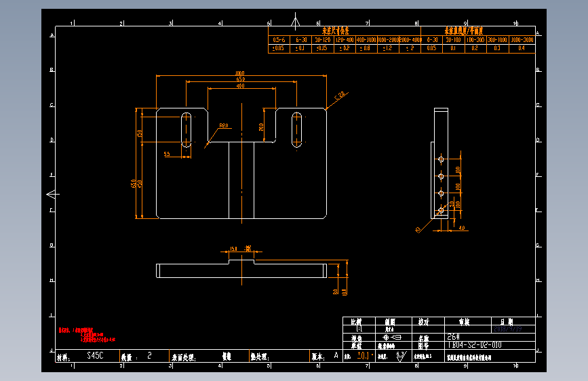Select the 15.0 dimension in bottom view

(x=233, y=249)
